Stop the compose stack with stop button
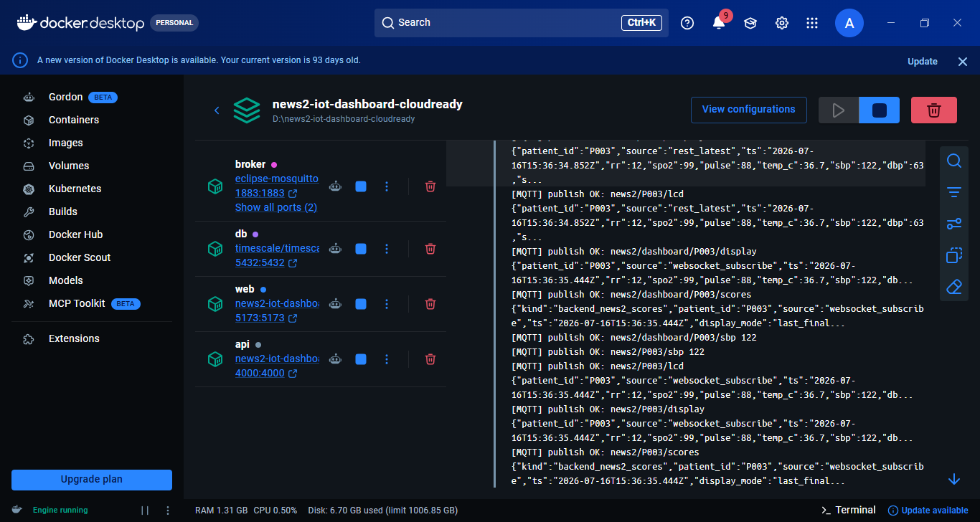The height and width of the screenshot is (522, 980). pyautogui.click(x=880, y=110)
